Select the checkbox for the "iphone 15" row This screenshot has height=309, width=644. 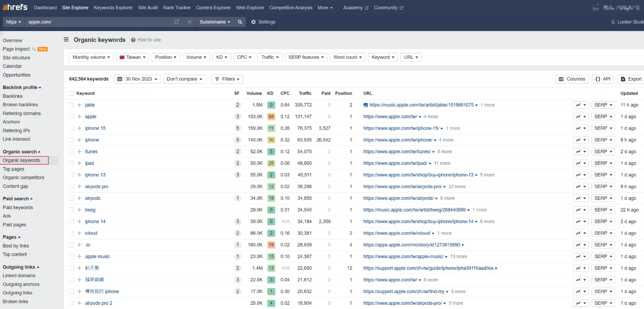click(71, 128)
